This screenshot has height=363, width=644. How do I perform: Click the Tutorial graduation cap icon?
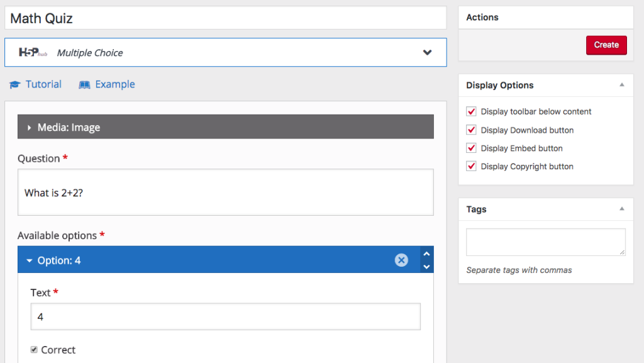[x=15, y=84]
